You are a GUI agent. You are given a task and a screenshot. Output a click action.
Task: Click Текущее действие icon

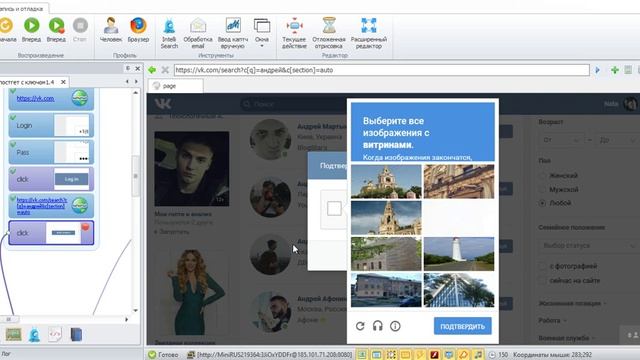294,26
